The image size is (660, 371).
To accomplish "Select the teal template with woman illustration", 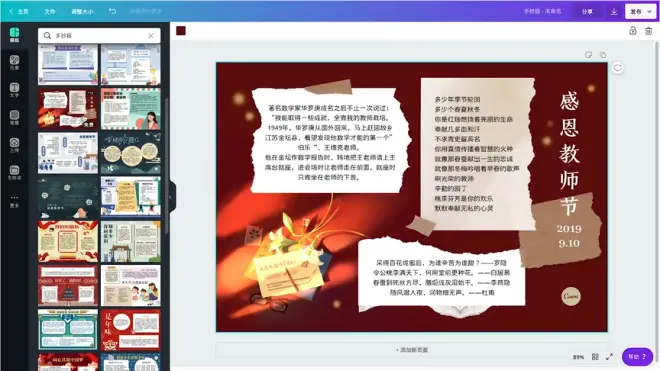I will coord(130,109).
